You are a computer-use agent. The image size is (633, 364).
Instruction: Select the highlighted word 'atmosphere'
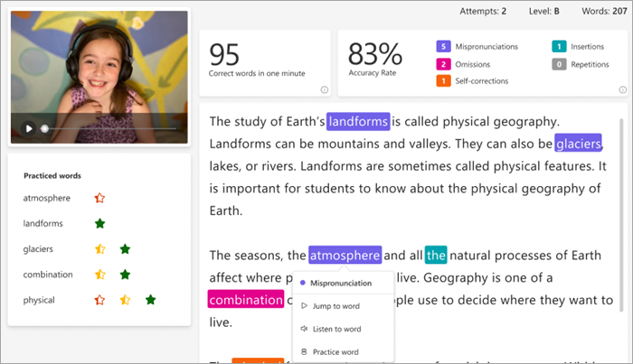345,256
